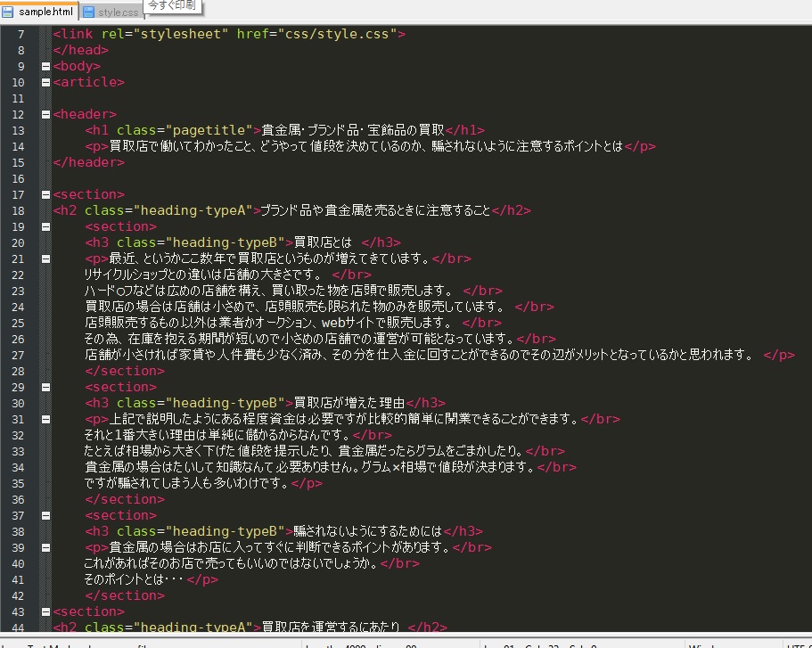The image size is (812, 648).
Task: Toggle the fold box beside line 37
Action: (x=45, y=514)
